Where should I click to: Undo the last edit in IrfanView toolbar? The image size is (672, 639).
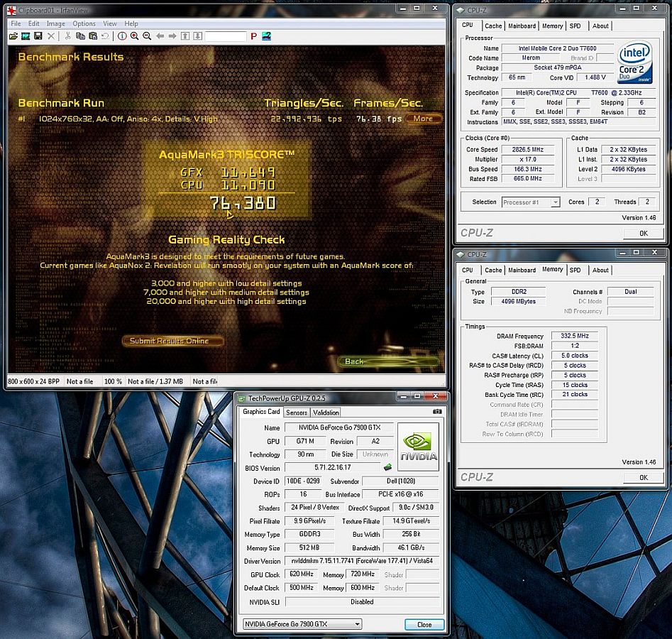105,36
